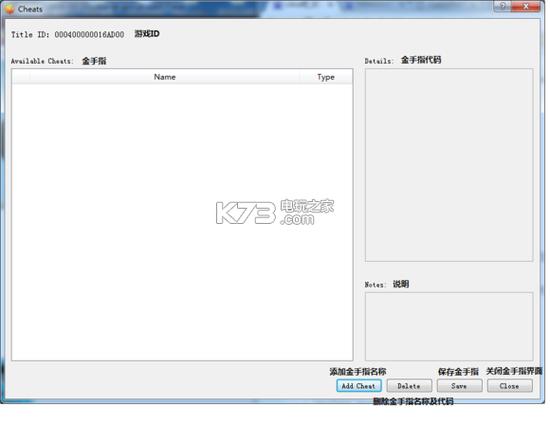Click the Available Cheats label

tap(42, 61)
